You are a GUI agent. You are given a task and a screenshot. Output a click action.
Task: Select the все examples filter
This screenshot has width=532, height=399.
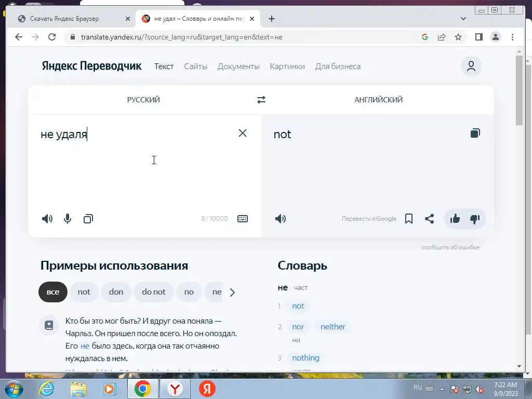tap(53, 292)
